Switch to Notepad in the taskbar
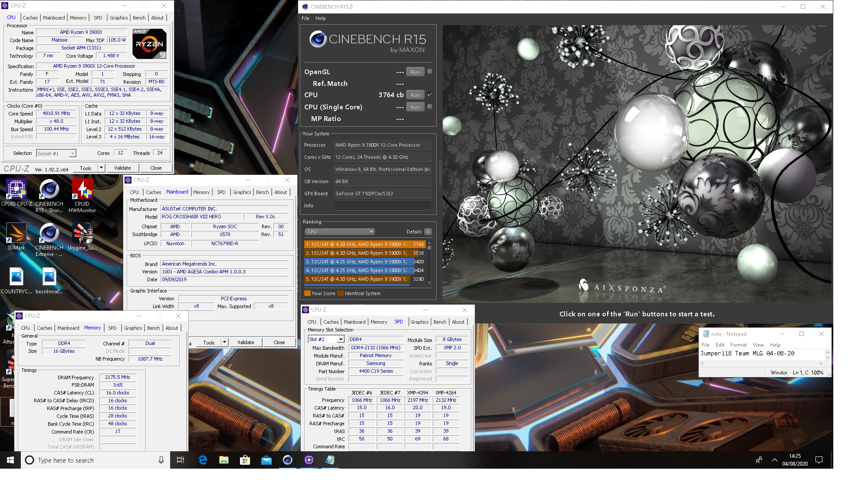 330,460
